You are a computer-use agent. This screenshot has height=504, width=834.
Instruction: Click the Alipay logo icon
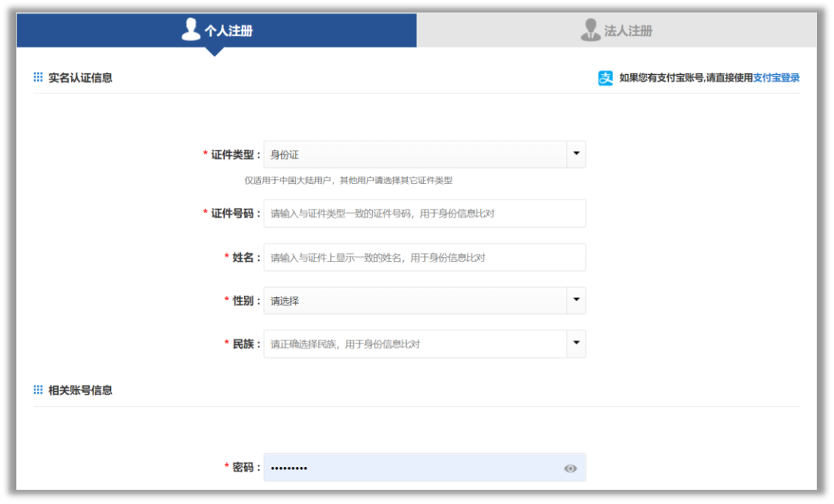(x=605, y=78)
